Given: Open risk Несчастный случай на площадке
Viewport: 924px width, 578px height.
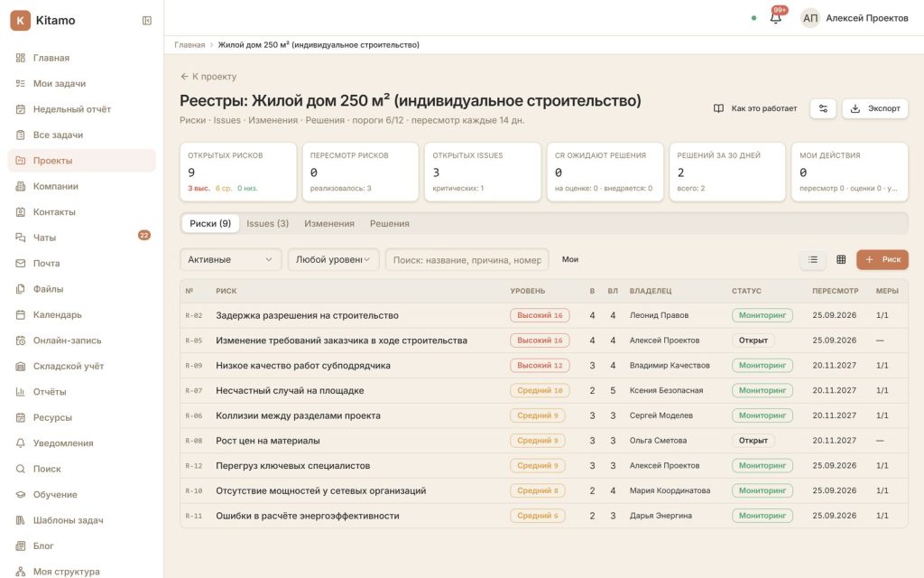Looking at the screenshot, I should [290, 390].
